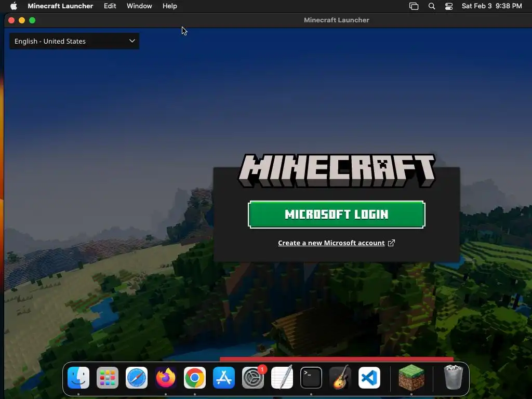Viewport: 532px width, 399px height.
Task: Open the Apple menu
Action: pos(14,6)
